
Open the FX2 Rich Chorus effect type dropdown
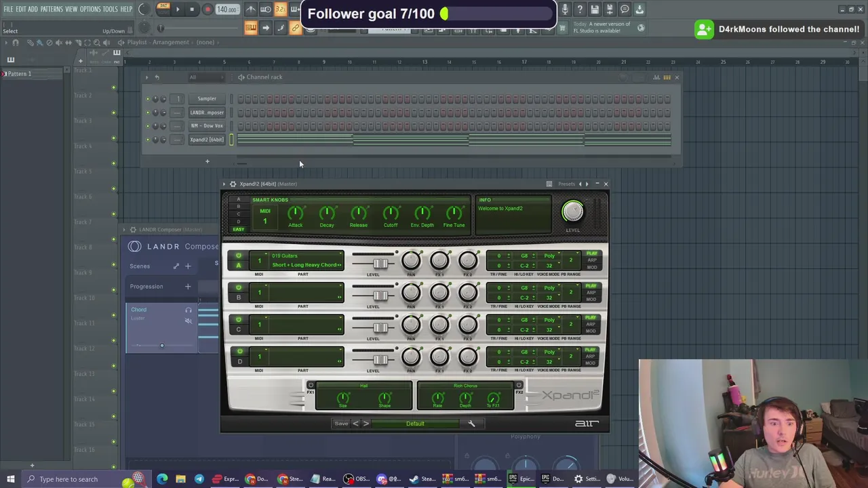click(465, 386)
